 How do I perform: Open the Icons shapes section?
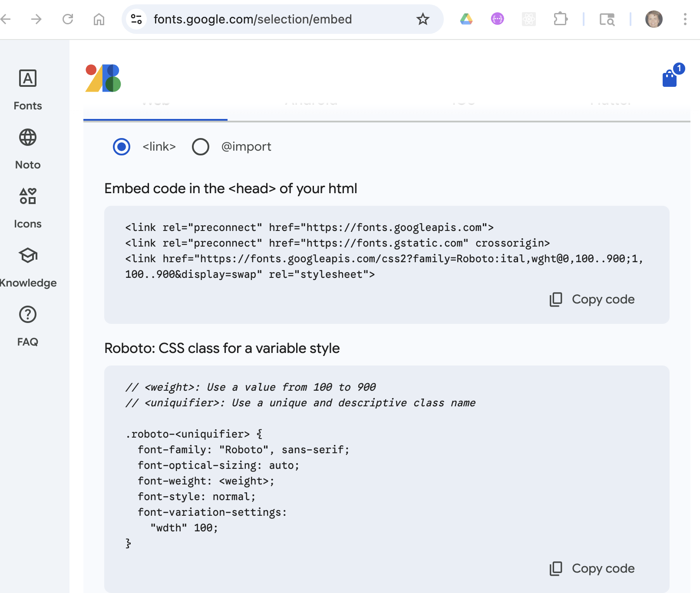click(x=28, y=208)
